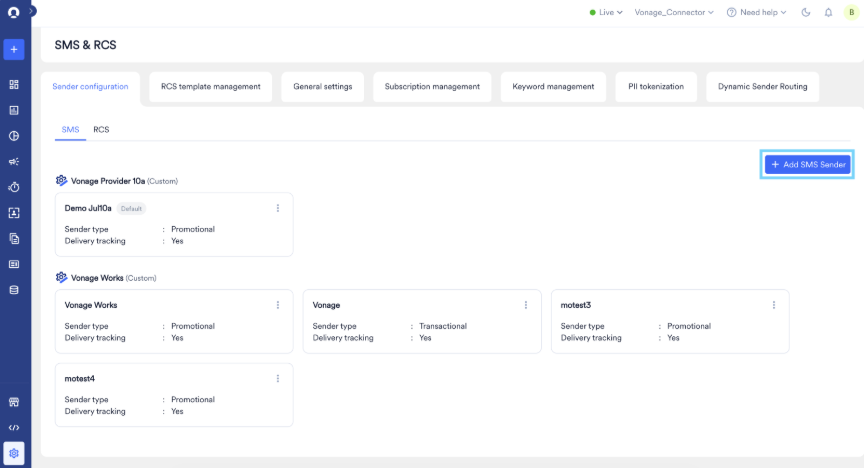Select the SMS sub-tab
This screenshot has width=864, height=468.
[x=71, y=130]
